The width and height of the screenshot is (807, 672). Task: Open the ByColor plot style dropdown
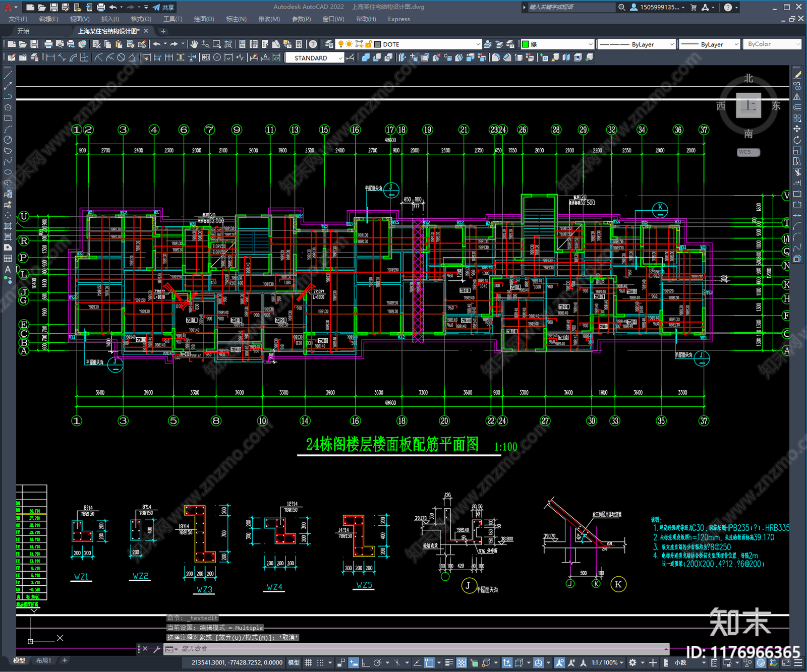pyautogui.click(x=773, y=44)
